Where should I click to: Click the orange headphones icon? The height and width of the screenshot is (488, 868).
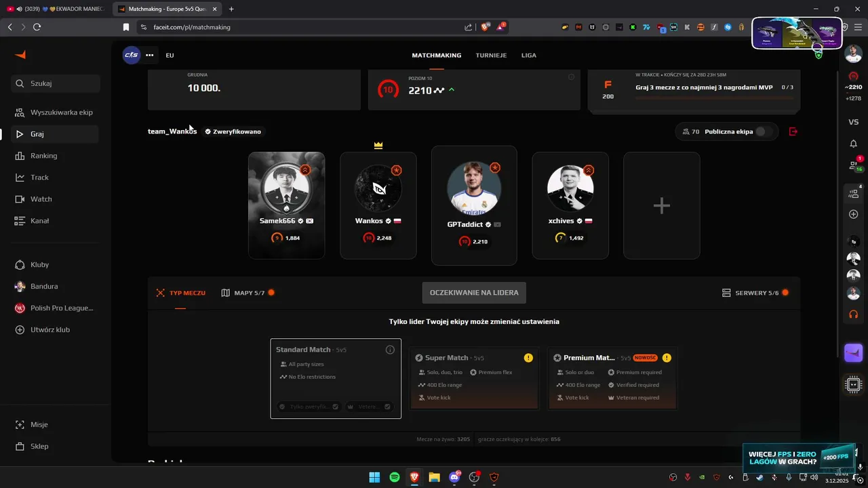pyautogui.click(x=854, y=314)
